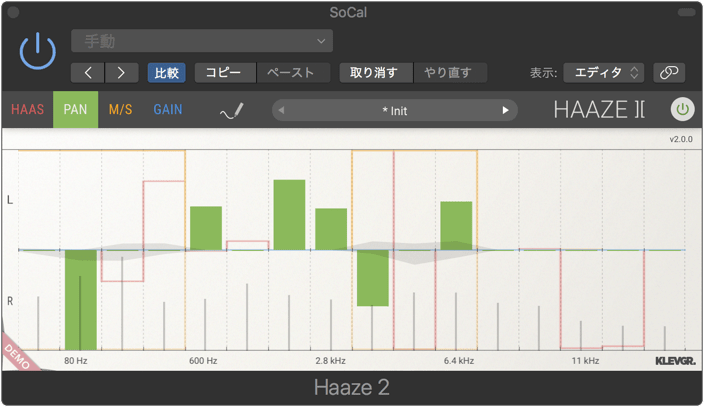Viewport: 704px width, 407px height.
Task: Go to next preset with right chevron
Action: point(121,73)
